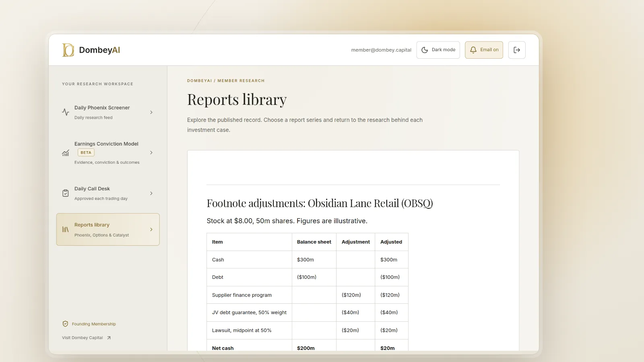Click the Earnings Conviction Model chart icon
The width and height of the screenshot is (644, 362).
[x=66, y=153]
